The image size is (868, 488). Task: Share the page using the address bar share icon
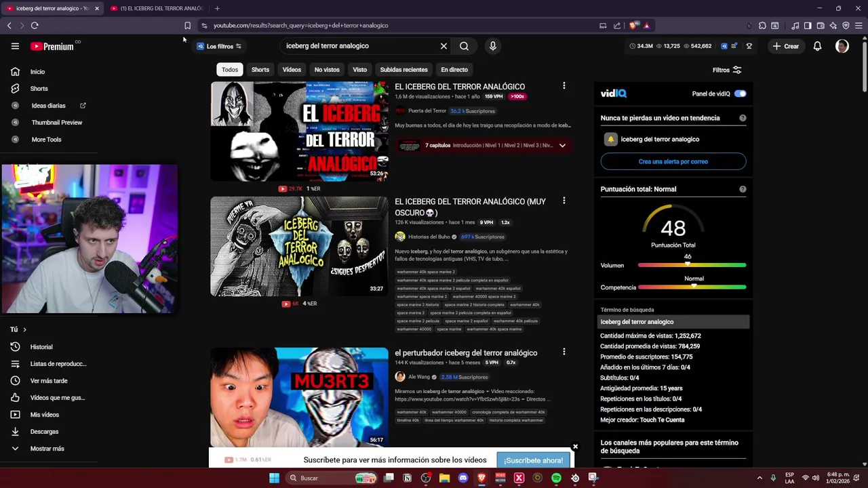coord(617,26)
